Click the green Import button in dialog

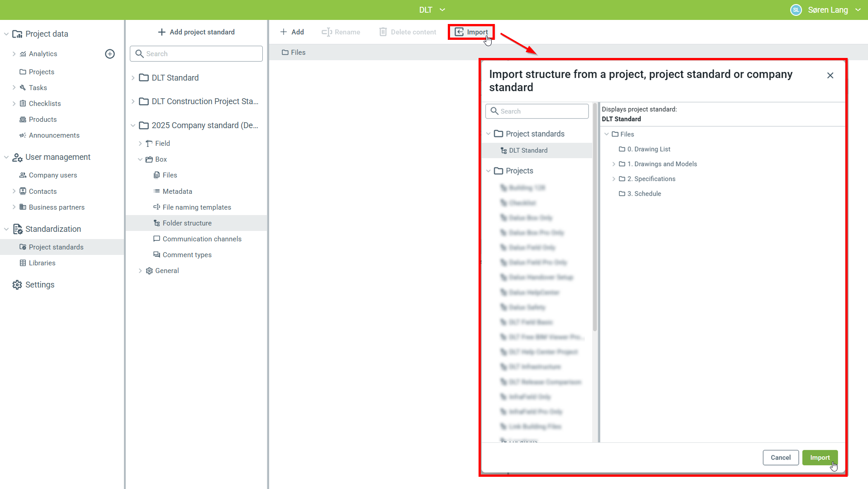coord(819,458)
